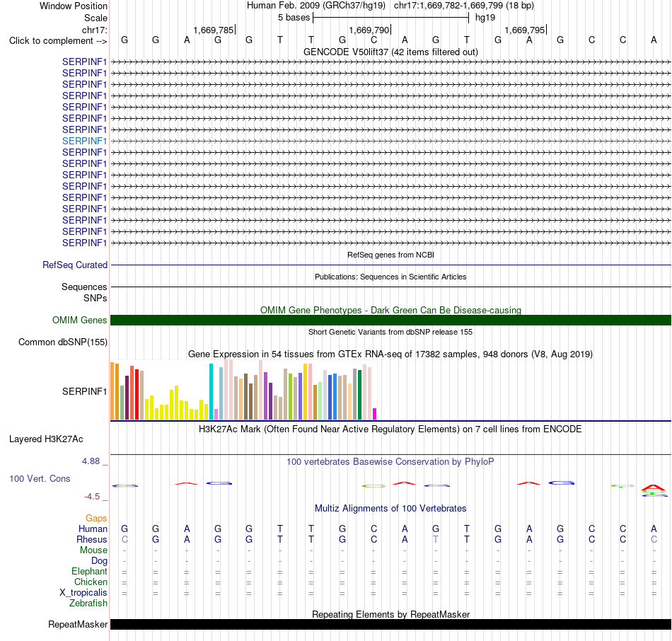Click the 4.88 PhyloP upper limit value
Screen dimensions: 672x641
point(91,461)
